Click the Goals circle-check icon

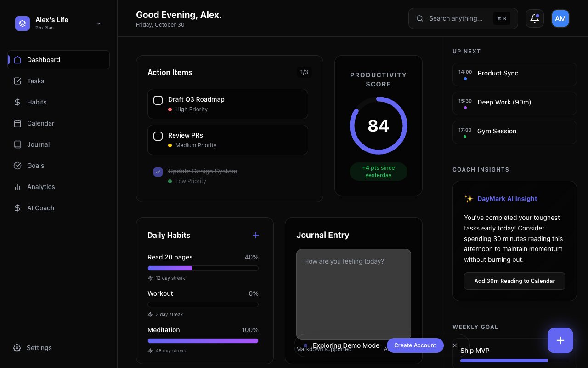(x=17, y=166)
